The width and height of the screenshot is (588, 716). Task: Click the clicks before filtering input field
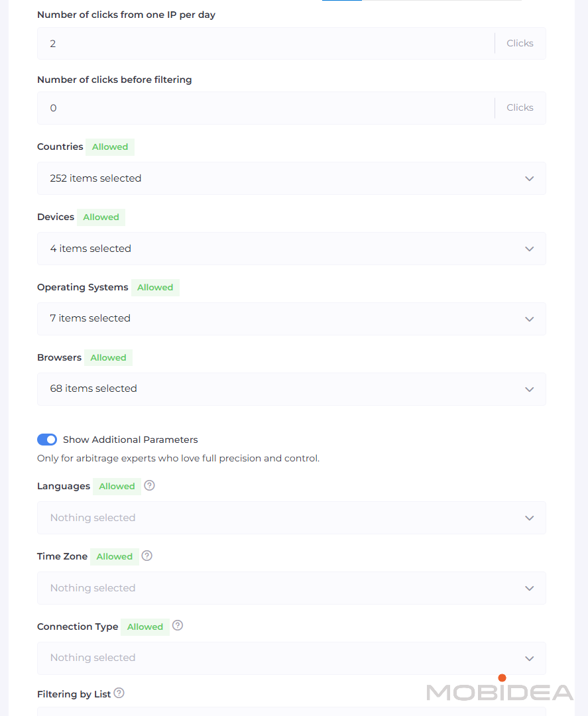click(x=265, y=108)
